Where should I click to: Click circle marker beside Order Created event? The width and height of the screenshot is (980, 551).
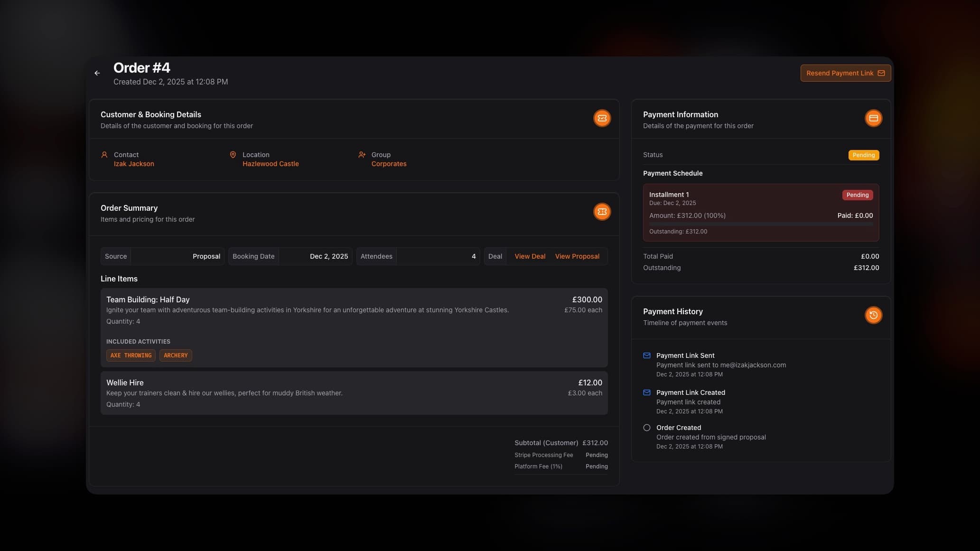click(x=646, y=428)
